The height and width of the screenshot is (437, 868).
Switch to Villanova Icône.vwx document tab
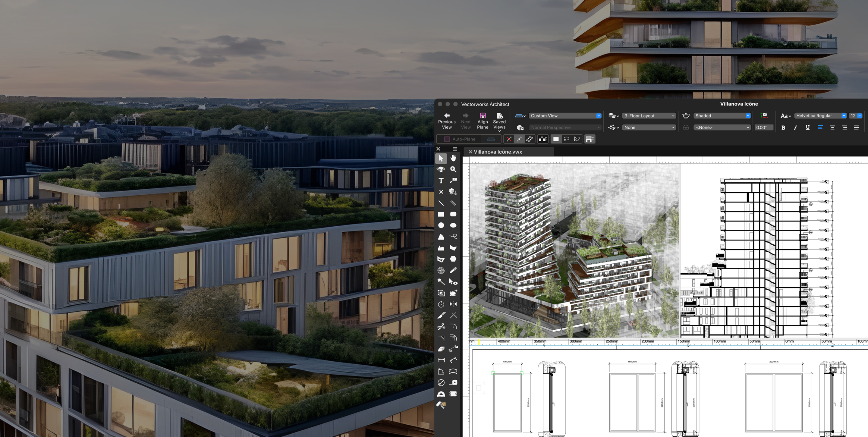pyautogui.click(x=497, y=152)
